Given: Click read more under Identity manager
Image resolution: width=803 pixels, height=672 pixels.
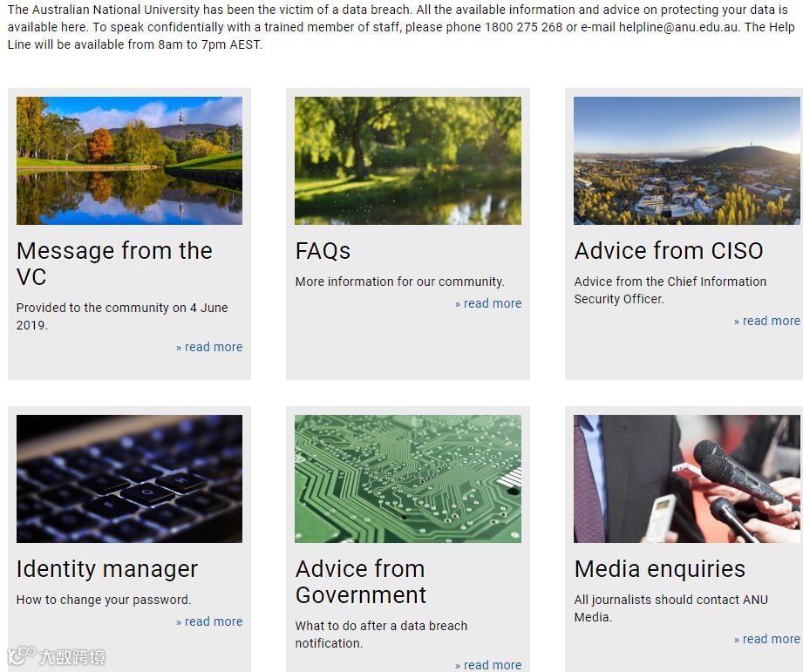Looking at the screenshot, I should (209, 621).
